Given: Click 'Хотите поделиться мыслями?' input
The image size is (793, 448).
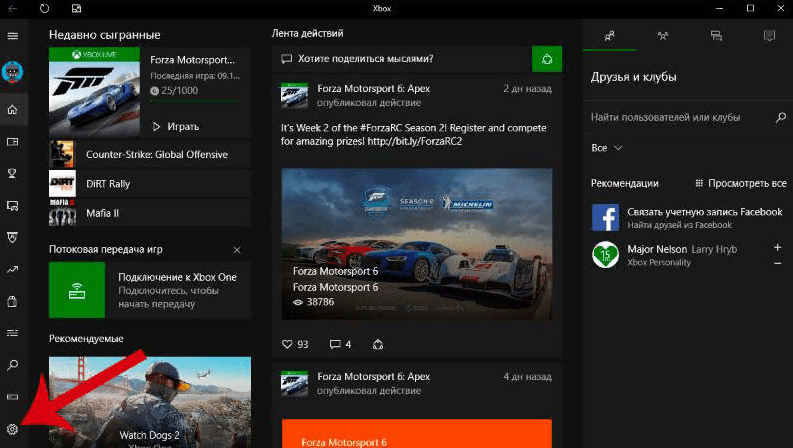Looking at the screenshot, I should point(401,59).
